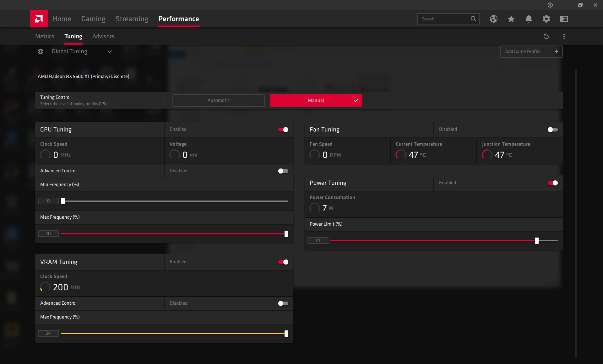603x364 pixels.
Task: Go to the Home tab
Action: click(x=62, y=19)
